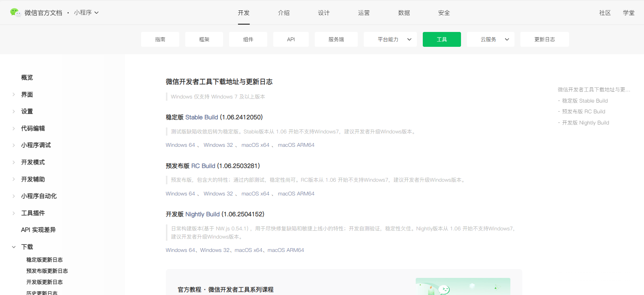Open 概览 in the sidebar
The image size is (644, 295).
(27, 77)
